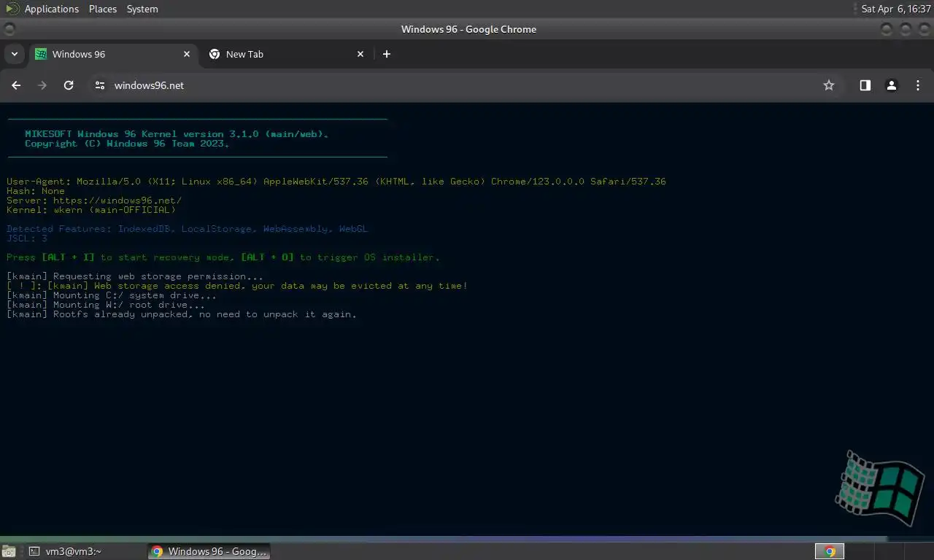Image resolution: width=934 pixels, height=560 pixels.
Task: Close the Windows 96 tab
Action: click(187, 54)
